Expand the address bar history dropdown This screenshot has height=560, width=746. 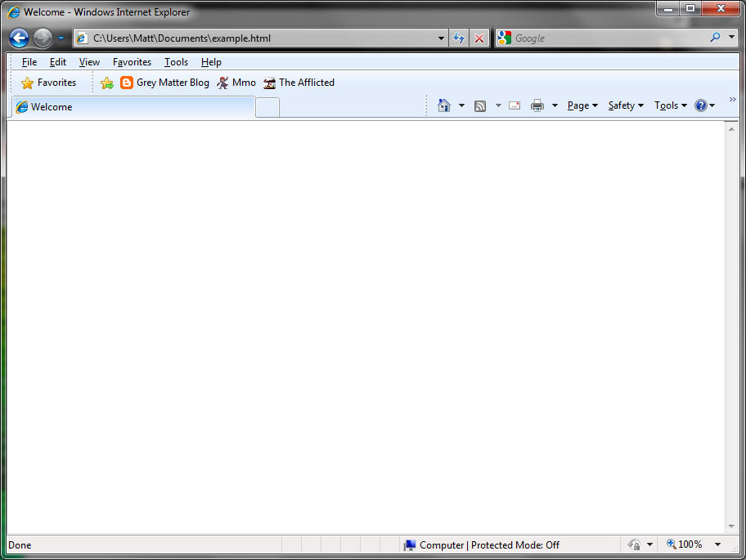[441, 38]
